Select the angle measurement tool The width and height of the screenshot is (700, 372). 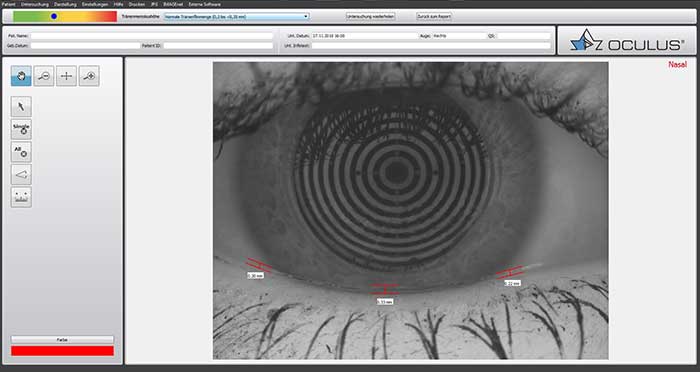(x=21, y=175)
